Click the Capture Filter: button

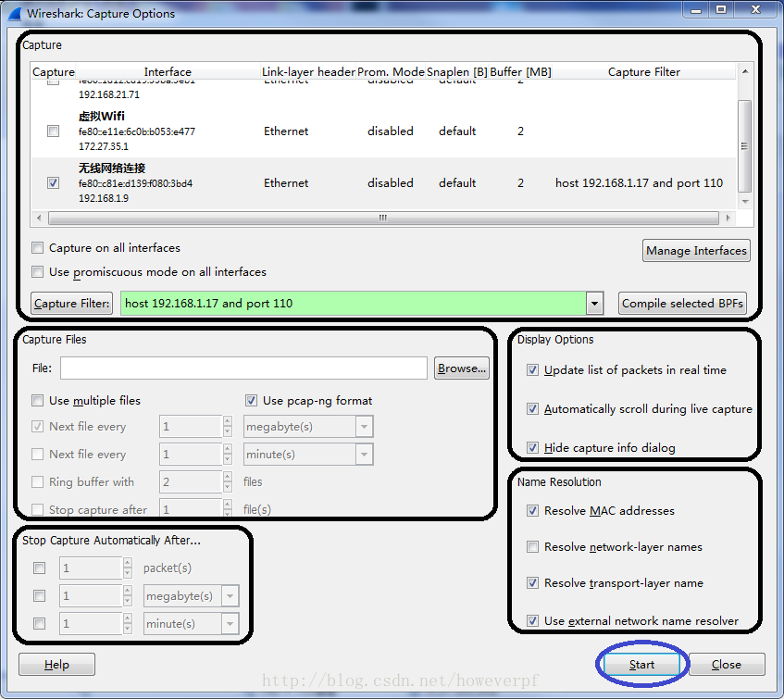coord(72,304)
